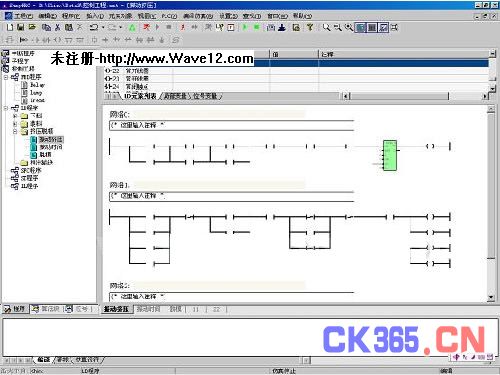500x375 pixels.
Task: Click the green stop square icon
Action: point(256,27)
